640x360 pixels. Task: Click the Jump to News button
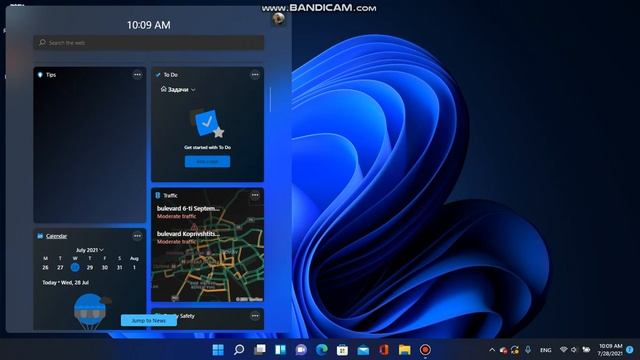tap(149, 320)
